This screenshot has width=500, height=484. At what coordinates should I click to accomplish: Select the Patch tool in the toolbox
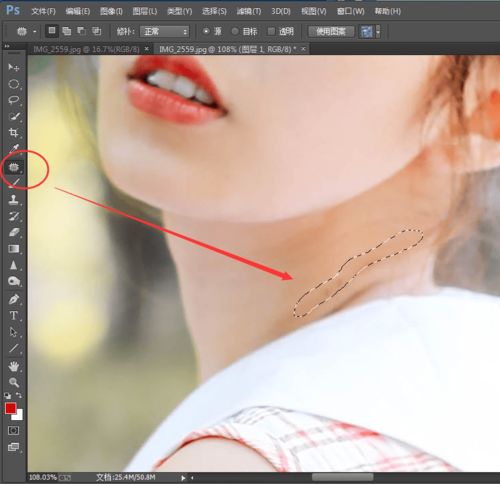point(14,167)
